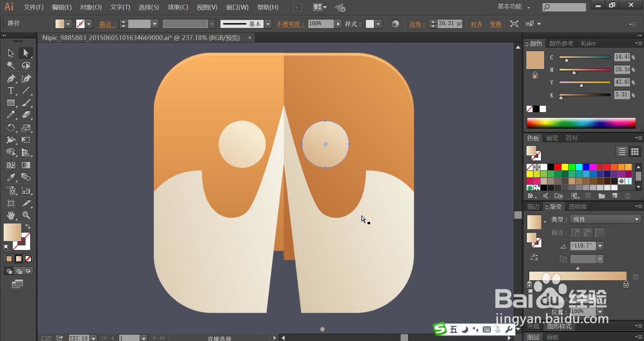Click the 描边 stroke link in control bar
The height and width of the screenshot is (341, 644).
point(107,24)
